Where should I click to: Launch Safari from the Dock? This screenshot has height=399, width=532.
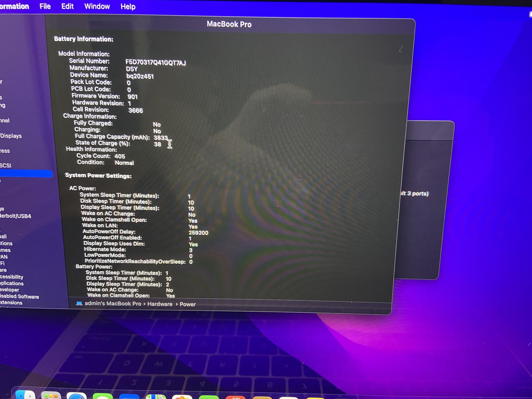point(77,396)
